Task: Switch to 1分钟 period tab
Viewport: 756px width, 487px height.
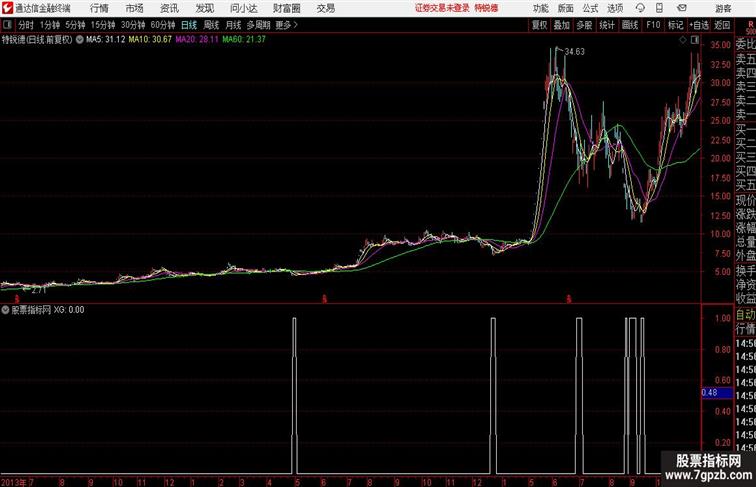Action: pos(50,25)
